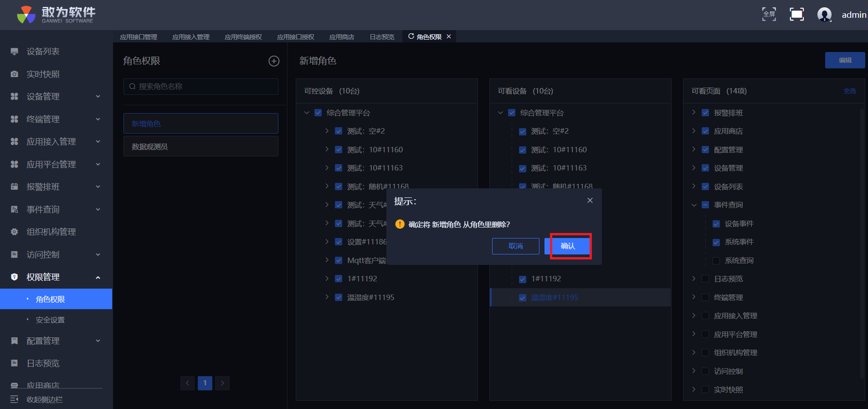Switch to 应用商店 tab

pyautogui.click(x=342, y=37)
